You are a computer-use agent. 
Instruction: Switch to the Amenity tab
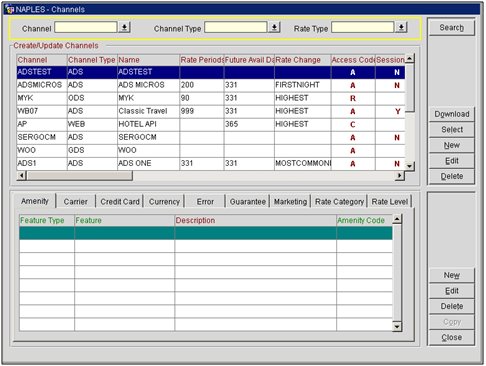click(35, 201)
